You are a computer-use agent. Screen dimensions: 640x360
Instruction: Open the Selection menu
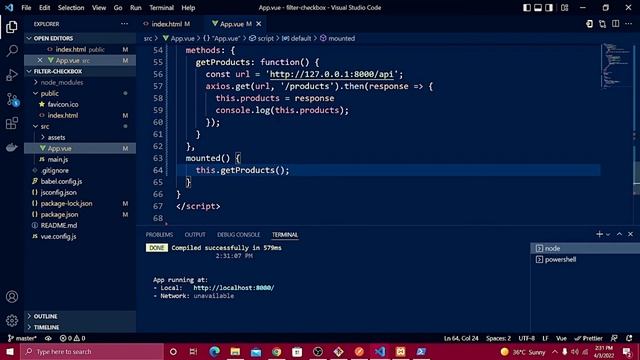[x=71, y=8]
